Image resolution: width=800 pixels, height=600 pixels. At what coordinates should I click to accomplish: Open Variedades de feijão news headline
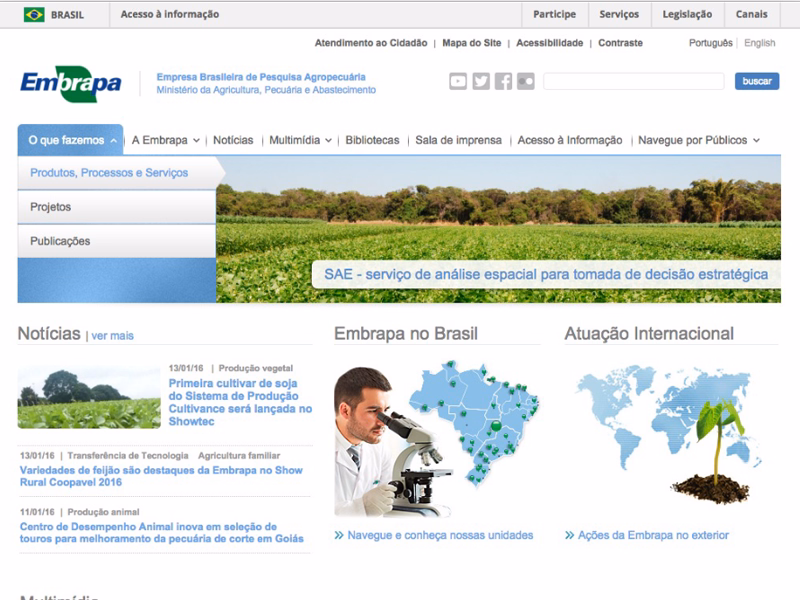point(161,476)
